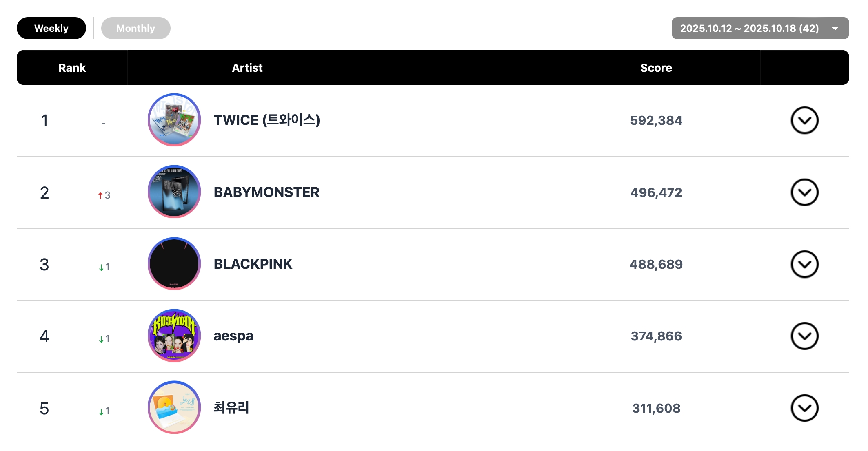Expand TWICE row details chevron
This screenshot has width=868, height=451.
pos(804,120)
